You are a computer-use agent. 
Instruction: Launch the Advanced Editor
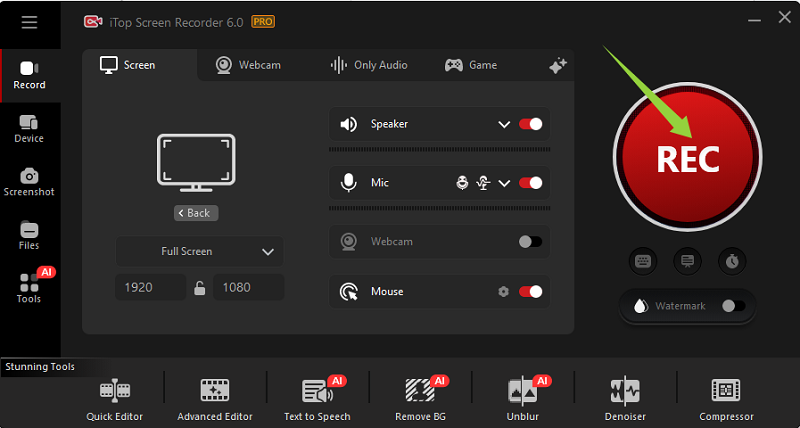click(215, 398)
